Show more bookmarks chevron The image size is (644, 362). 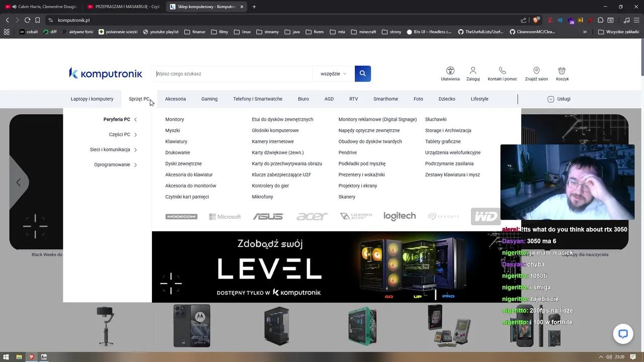(585, 32)
